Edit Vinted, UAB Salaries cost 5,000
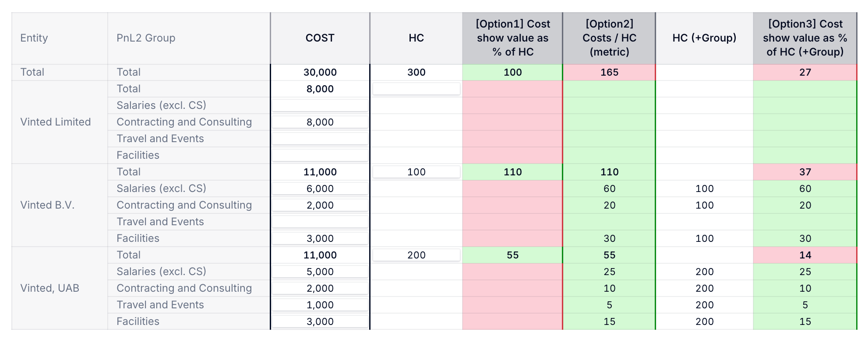 pyautogui.click(x=320, y=272)
